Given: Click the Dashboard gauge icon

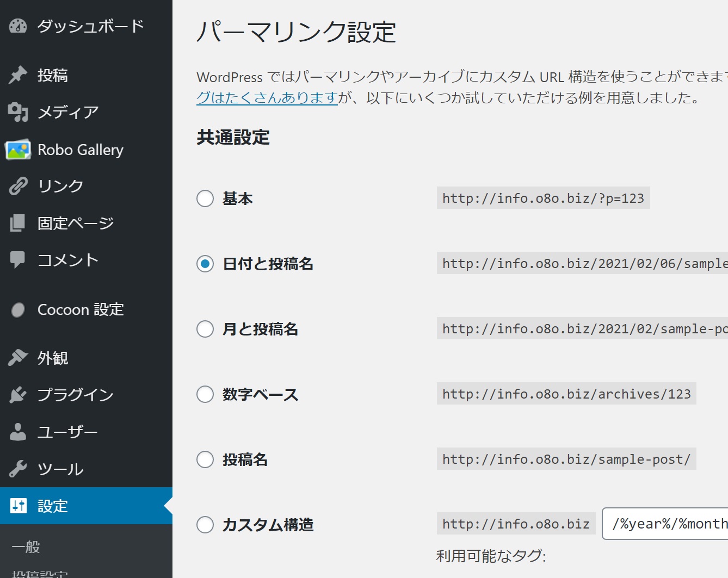Looking at the screenshot, I should [x=18, y=26].
